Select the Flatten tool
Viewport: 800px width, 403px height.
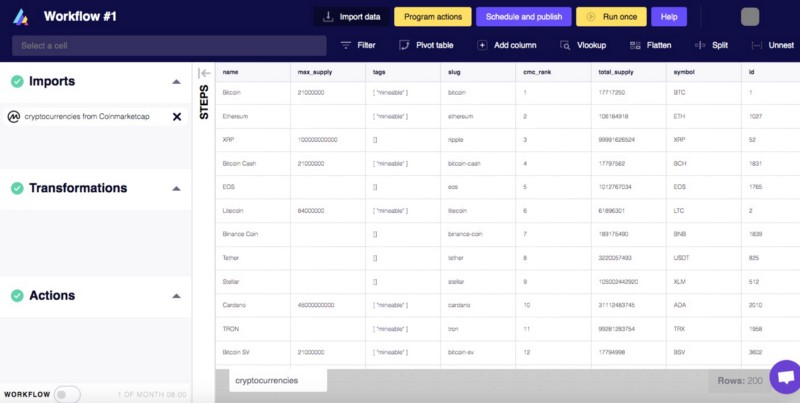[651, 45]
